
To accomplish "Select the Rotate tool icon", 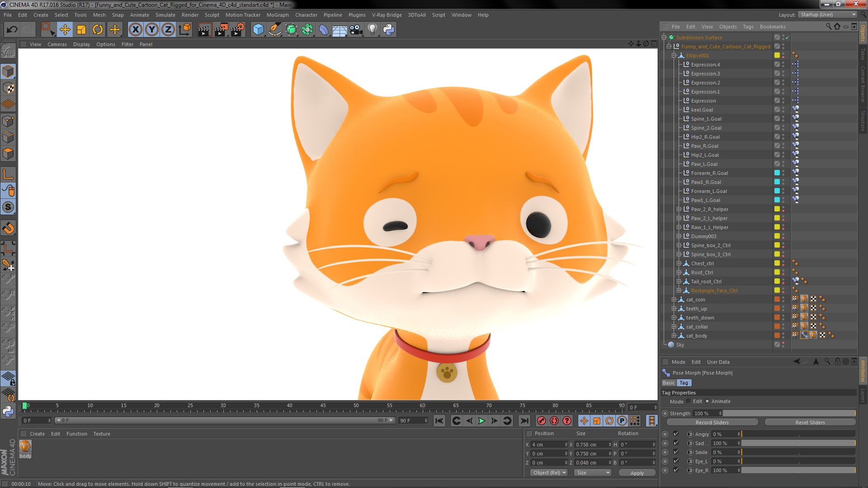I will (x=98, y=30).
